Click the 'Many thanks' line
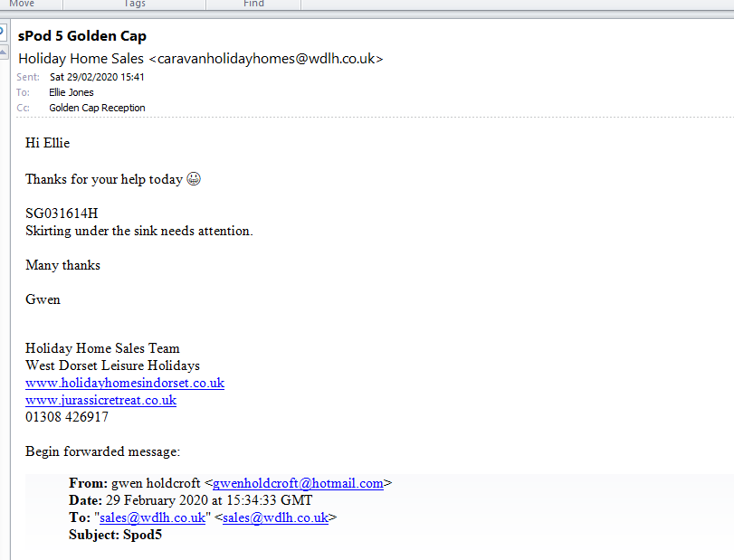 pos(62,265)
